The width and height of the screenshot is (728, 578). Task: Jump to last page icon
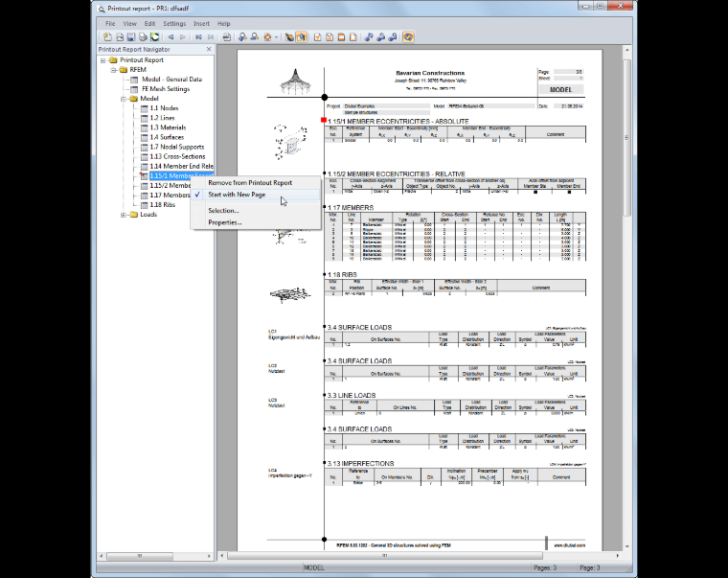click(x=211, y=37)
